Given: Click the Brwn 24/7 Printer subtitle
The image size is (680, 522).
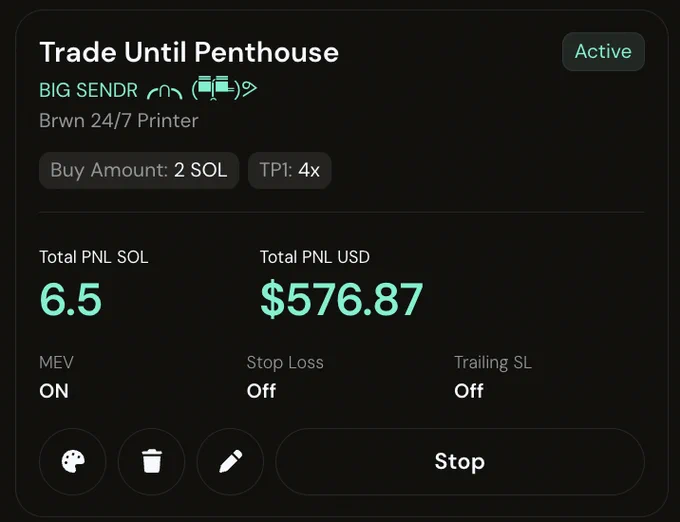Looking at the screenshot, I should 119,121.
